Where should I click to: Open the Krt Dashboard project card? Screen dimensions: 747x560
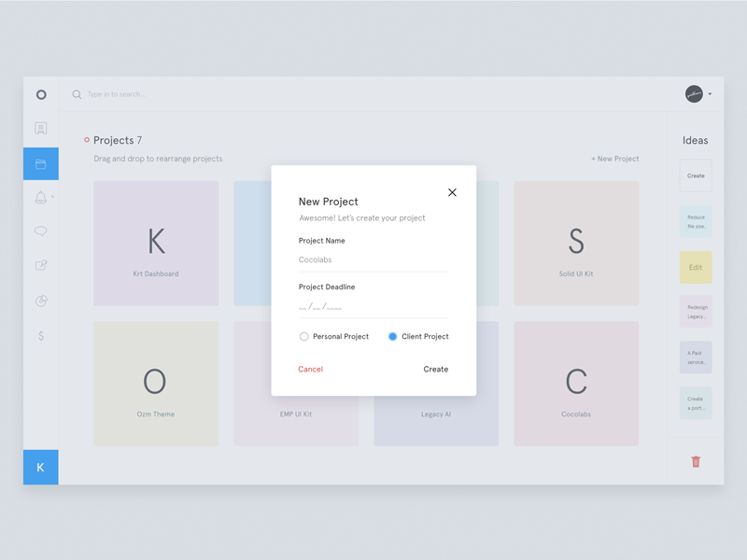(156, 244)
